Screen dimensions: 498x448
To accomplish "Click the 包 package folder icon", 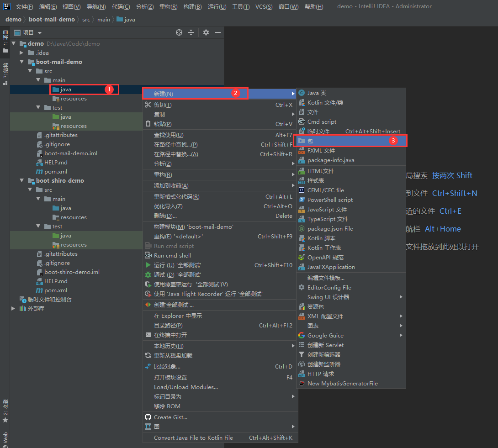I will 302,141.
